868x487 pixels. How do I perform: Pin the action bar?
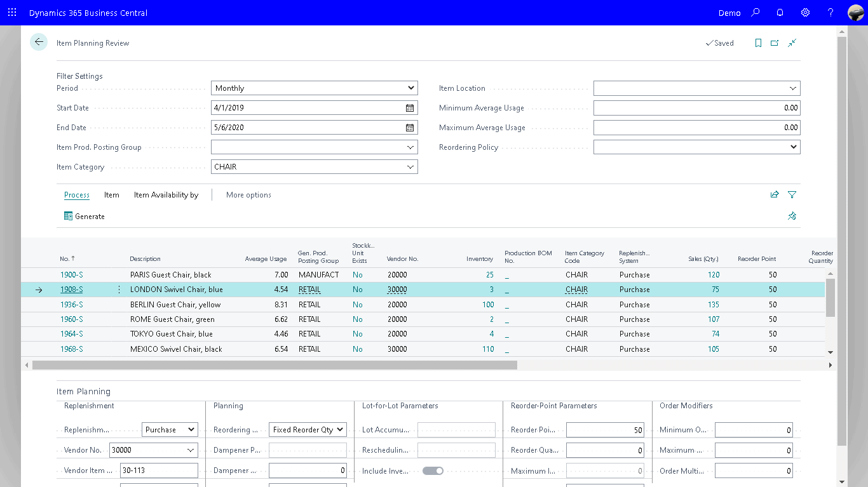(x=792, y=216)
